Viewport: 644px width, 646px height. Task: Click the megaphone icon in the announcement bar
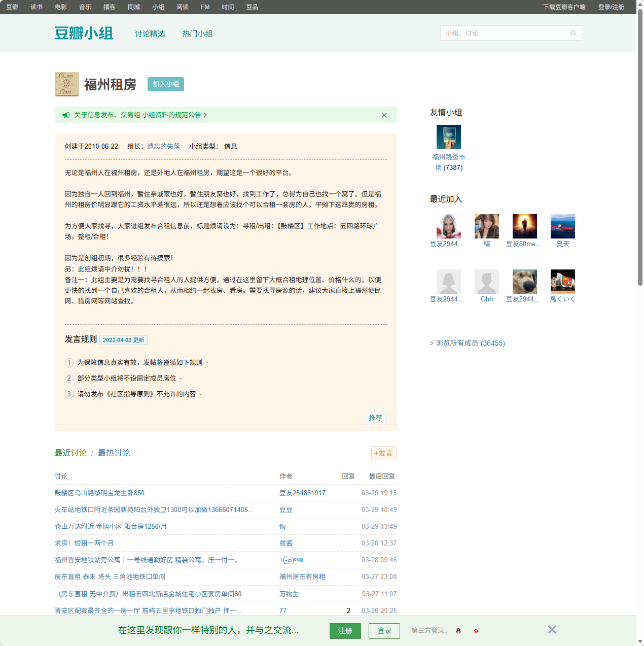(x=66, y=115)
